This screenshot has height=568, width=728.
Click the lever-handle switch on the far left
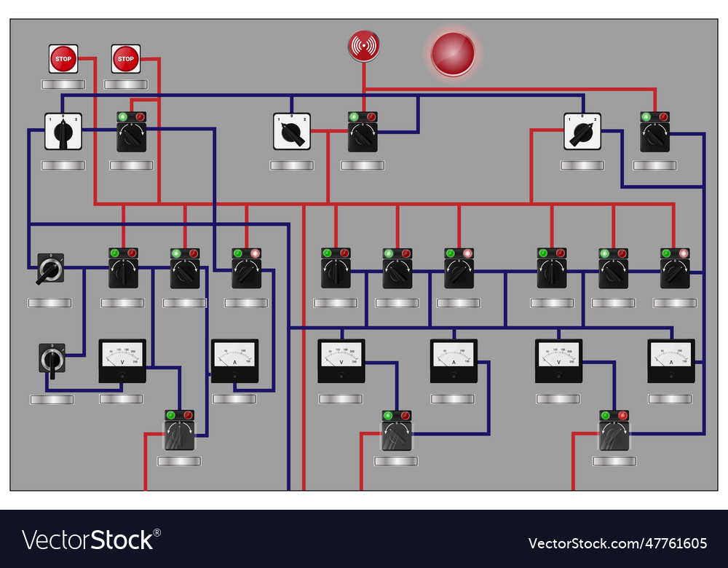click(x=50, y=269)
